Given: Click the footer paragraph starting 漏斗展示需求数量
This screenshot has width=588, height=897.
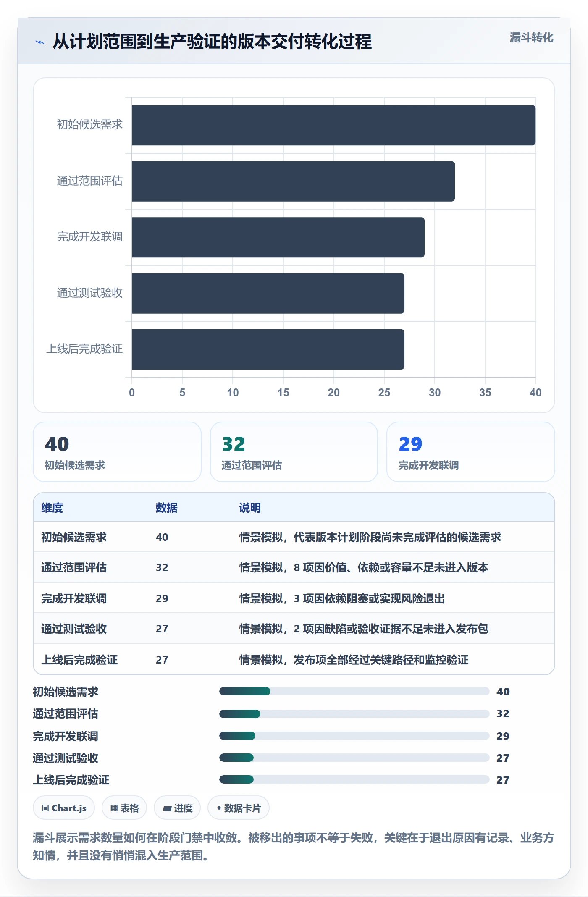Looking at the screenshot, I should click(294, 846).
